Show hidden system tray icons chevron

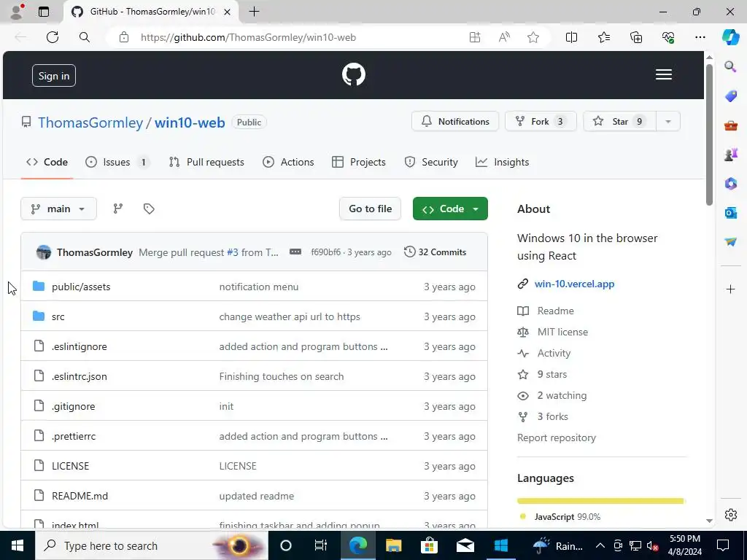(x=600, y=545)
